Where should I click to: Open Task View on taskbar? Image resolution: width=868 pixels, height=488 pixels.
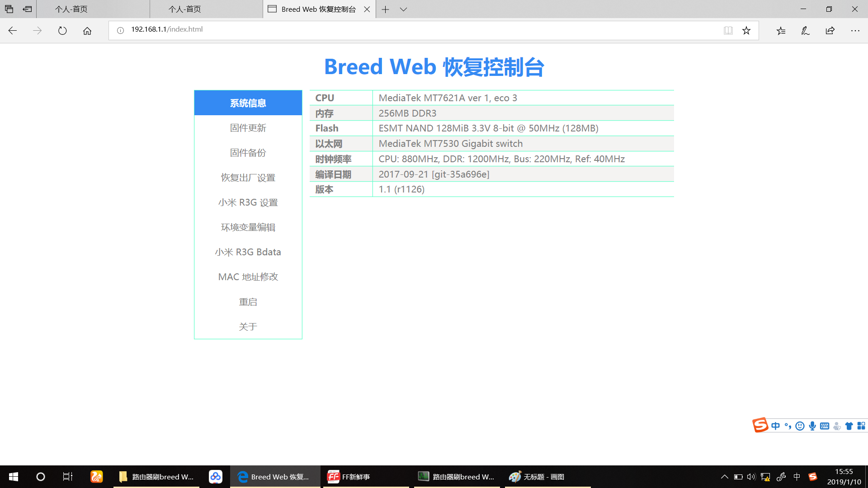coord(68,477)
